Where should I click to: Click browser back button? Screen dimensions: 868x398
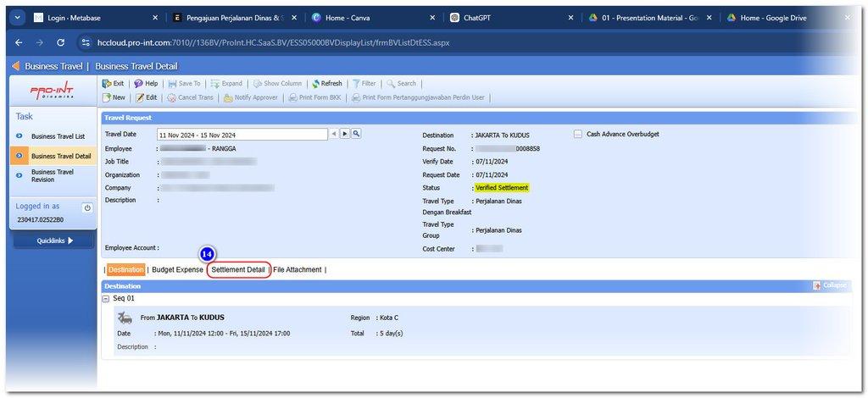[19, 42]
